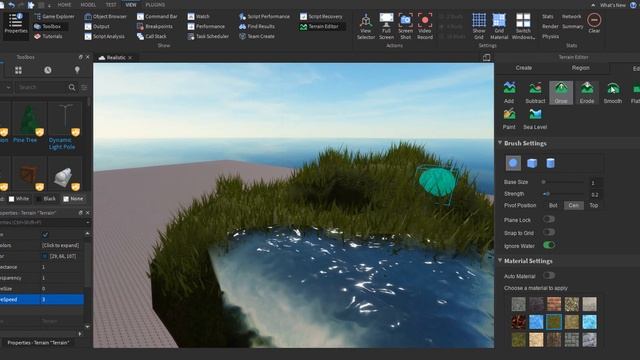Image resolution: width=640 pixels, height=360 pixels.
Task: Choose sphere brush shape
Action: coord(513,163)
